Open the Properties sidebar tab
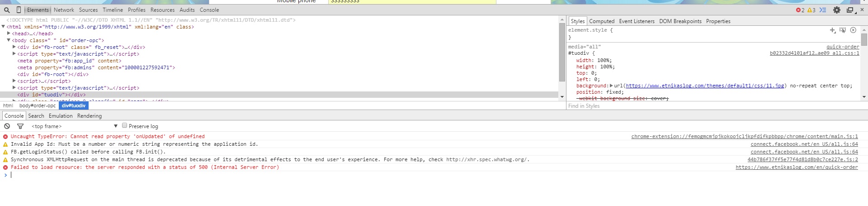Viewport: 868px width, 206px height. pyautogui.click(x=718, y=21)
